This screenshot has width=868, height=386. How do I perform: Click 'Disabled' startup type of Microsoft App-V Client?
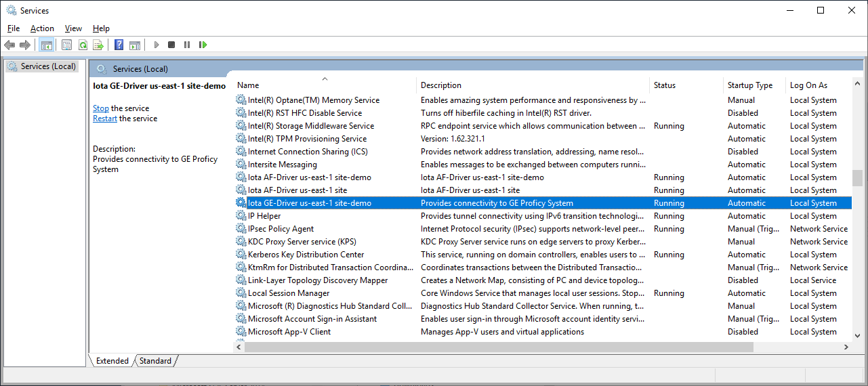[743, 332]
